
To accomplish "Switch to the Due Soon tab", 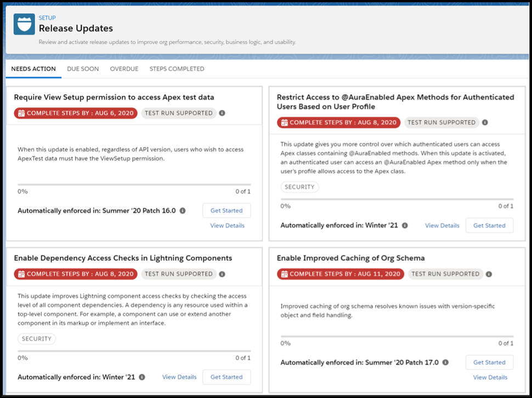I will [x=83, y=69].
